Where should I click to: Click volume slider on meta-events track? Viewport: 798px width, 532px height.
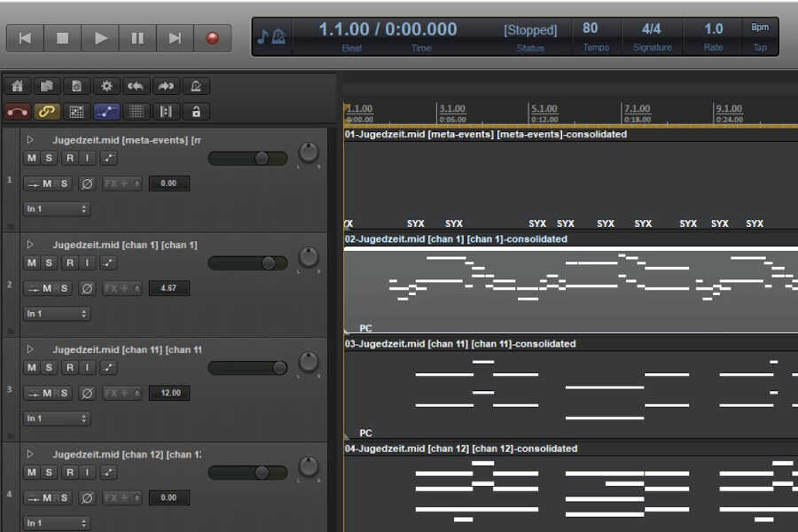click(x=248, y=159)
